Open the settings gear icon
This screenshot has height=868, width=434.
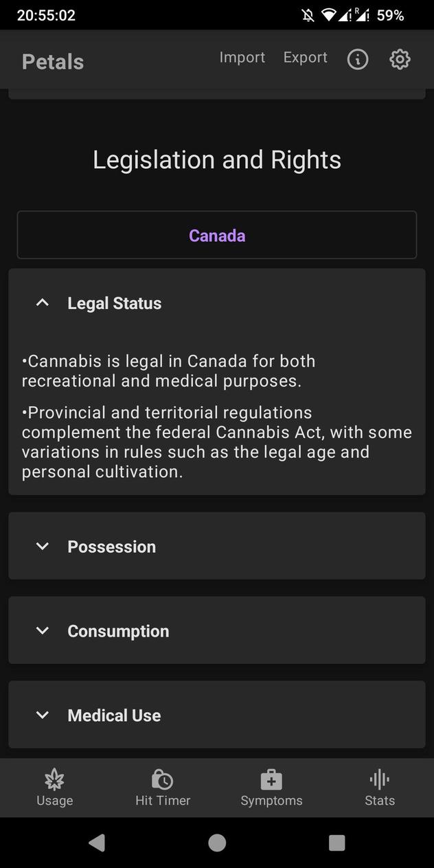[400, 60]
